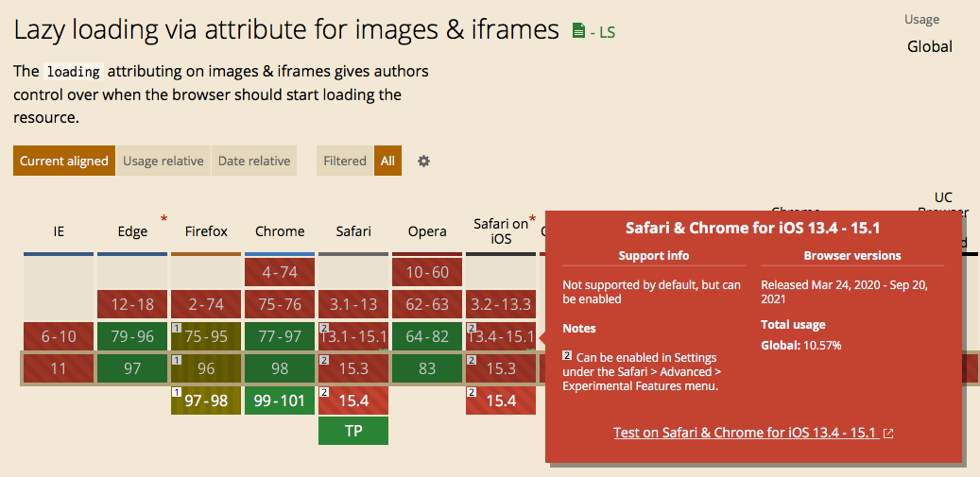Screen dimensions: 980x477
Task: Select the Opera 62-63 cell
Action: click(427, 305)
